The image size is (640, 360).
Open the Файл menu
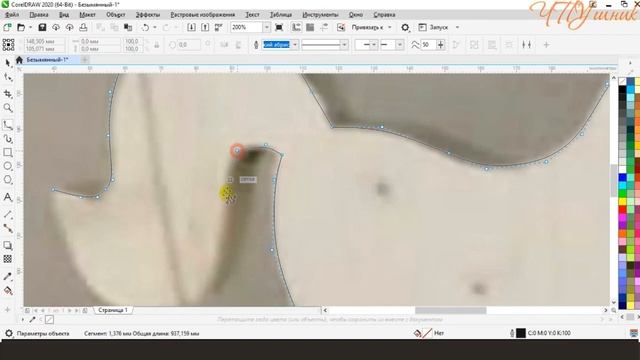(x=12, y=15)
